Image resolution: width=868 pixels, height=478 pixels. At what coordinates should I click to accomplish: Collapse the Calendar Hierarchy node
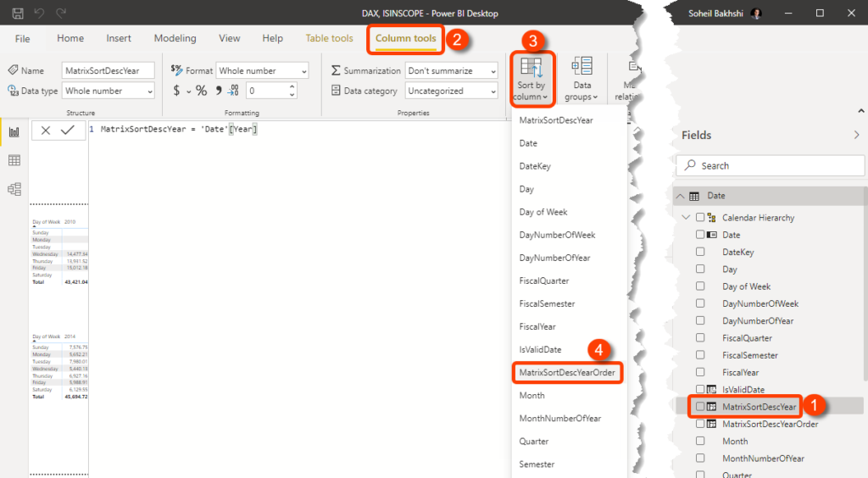[x=686, y=218]
